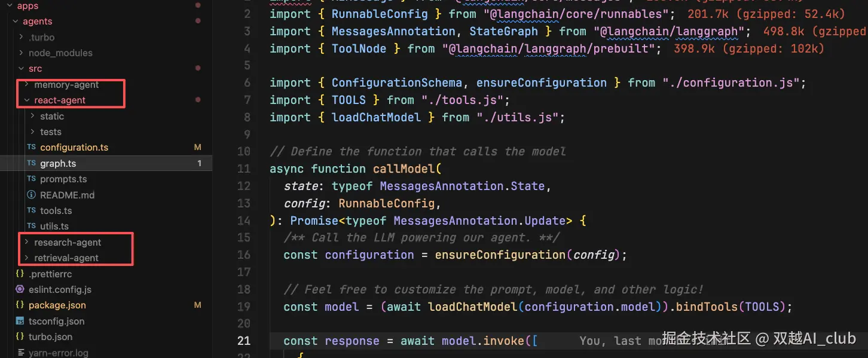
Task: Click the TS icon of configuration.ts
Action: (32, 147)
